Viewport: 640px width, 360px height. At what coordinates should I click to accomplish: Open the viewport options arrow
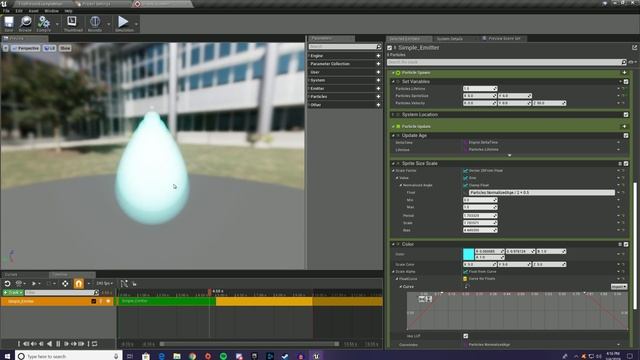click(x=5, y=48)
